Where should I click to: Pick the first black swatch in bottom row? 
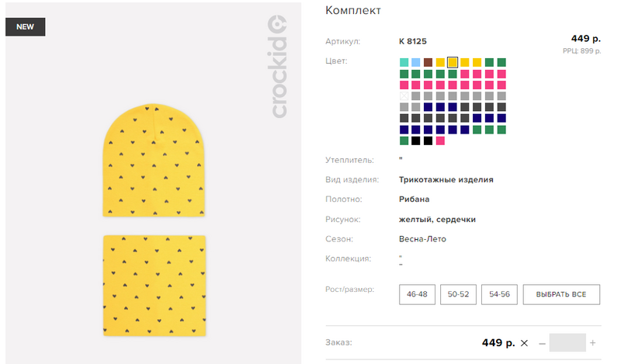416,140
